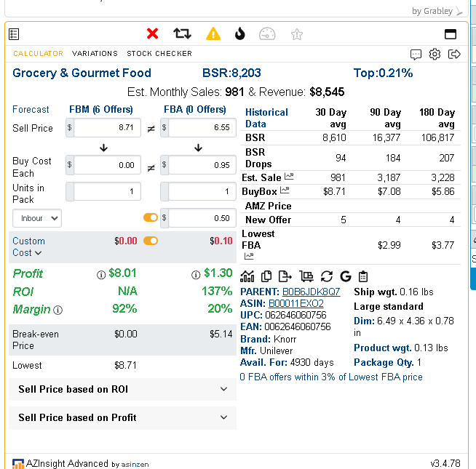Click the FBM Buy Cost field 0.00
476x469 pixels.
coord(107,165)
